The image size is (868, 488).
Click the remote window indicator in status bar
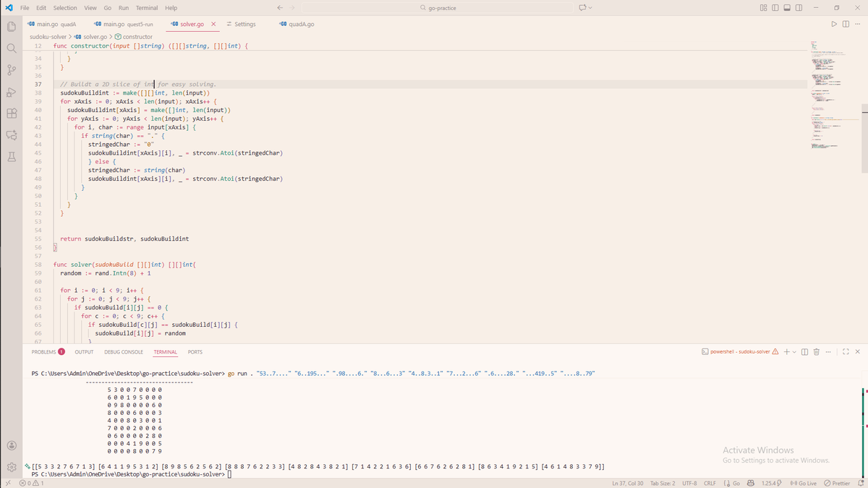(8, 483)
